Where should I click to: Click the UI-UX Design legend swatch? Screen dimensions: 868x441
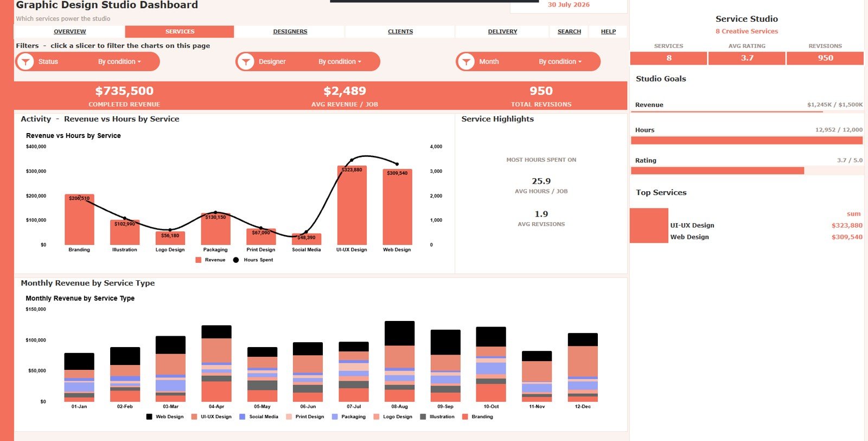coord(194,417)
